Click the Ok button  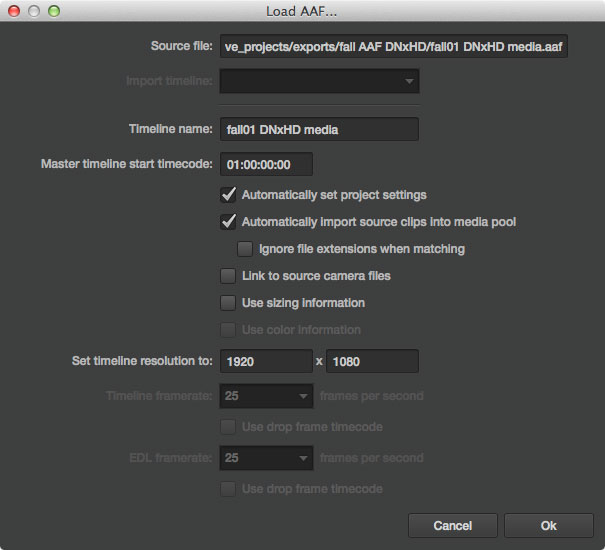549,525
